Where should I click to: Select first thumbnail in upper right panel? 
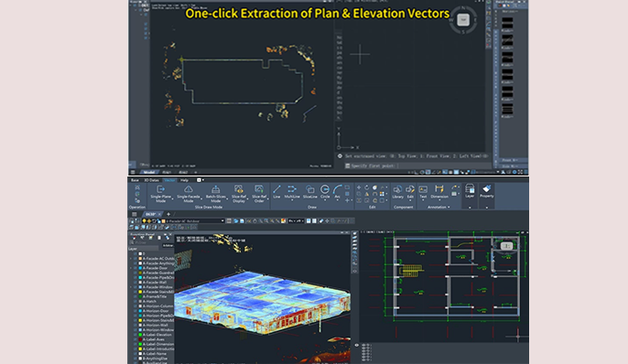click(x=507, y=22)
